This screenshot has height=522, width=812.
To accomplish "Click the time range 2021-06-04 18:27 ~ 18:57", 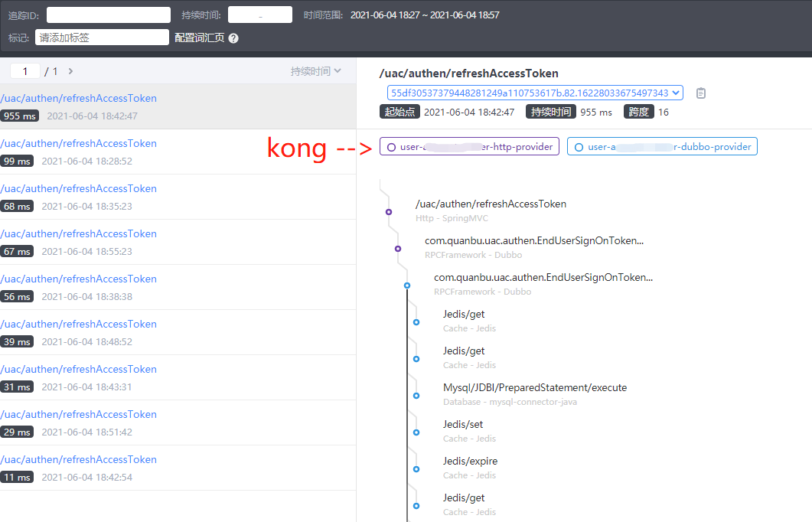I will [x=425, y=15].
